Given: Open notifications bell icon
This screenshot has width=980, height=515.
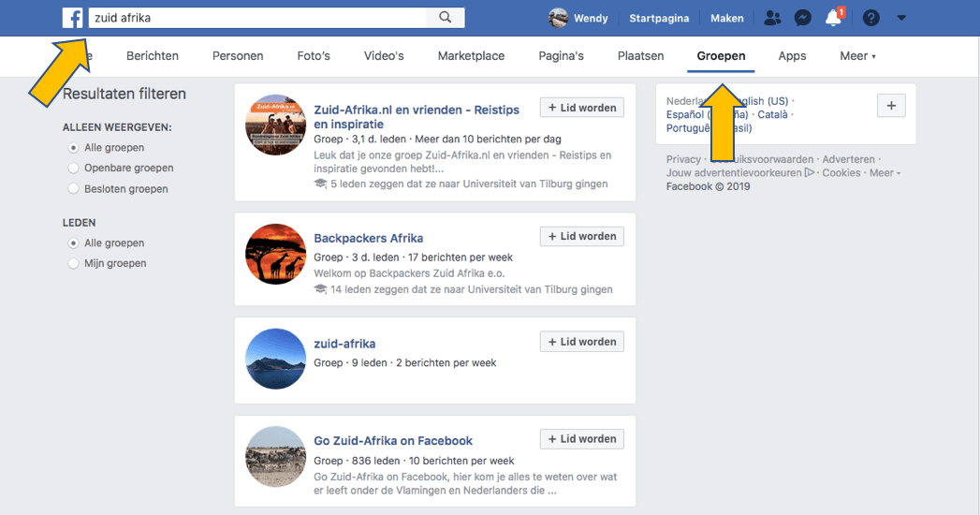Looking at the screenshot, I should pos(834,18).
